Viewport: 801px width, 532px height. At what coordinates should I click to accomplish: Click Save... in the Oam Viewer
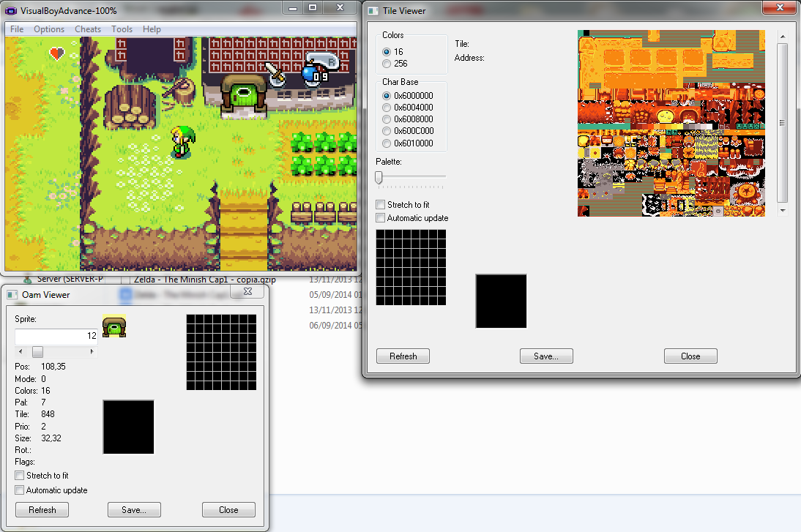pyautogui.click(x=134, y=510)
